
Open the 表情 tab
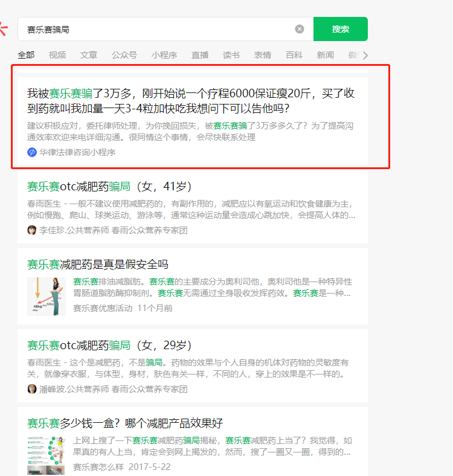click(263, 55)
